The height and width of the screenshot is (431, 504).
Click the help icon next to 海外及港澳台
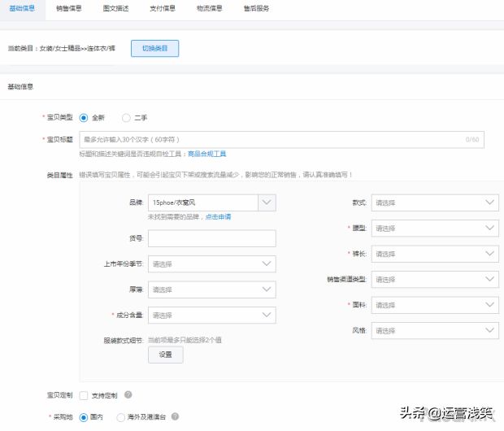click(x=175, y=416)
